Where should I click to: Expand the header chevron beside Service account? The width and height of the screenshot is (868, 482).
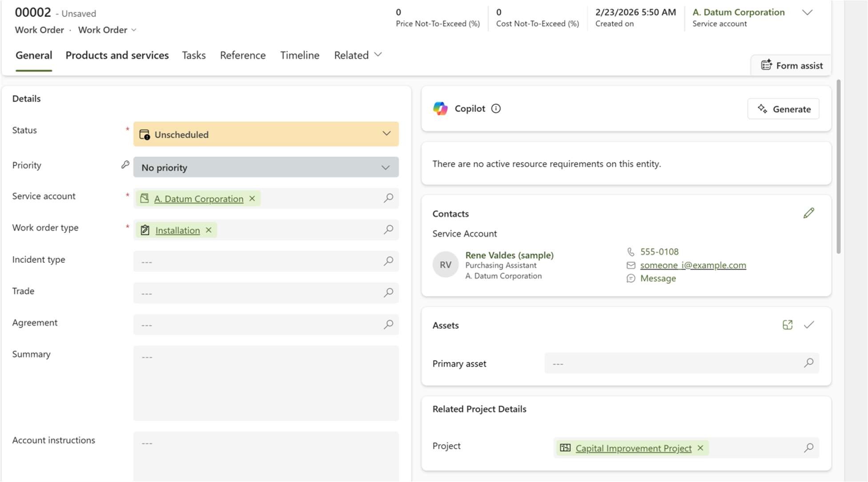(807, 12)
